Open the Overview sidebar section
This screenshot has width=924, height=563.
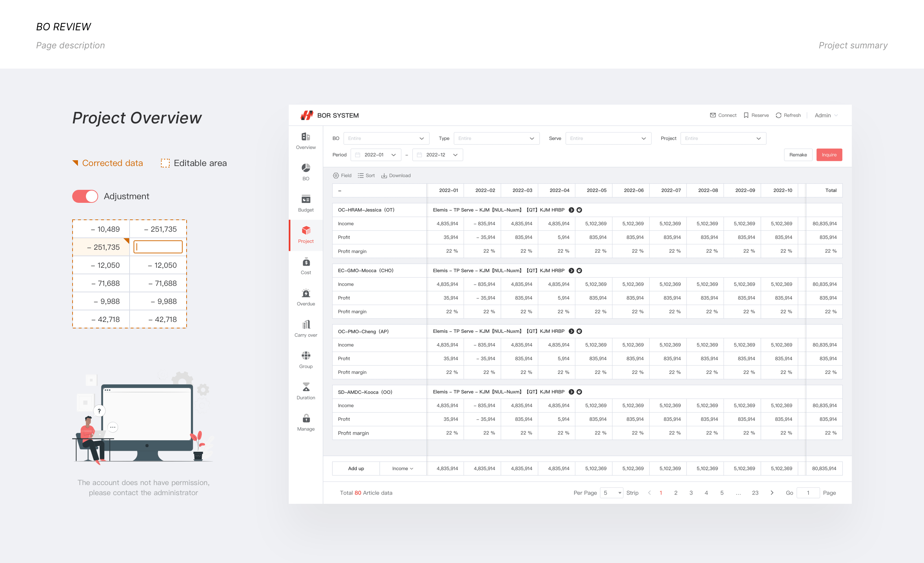(x=306, y=141)
